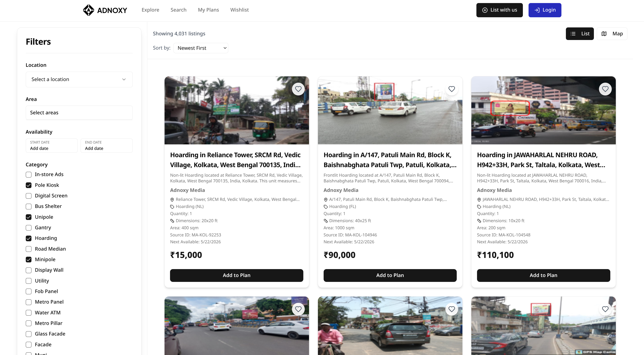This screenshot has width=644, height=355.
Task: Click ruler icon beside Dimensions: 10x20 ft
Action: click(479, 221)
